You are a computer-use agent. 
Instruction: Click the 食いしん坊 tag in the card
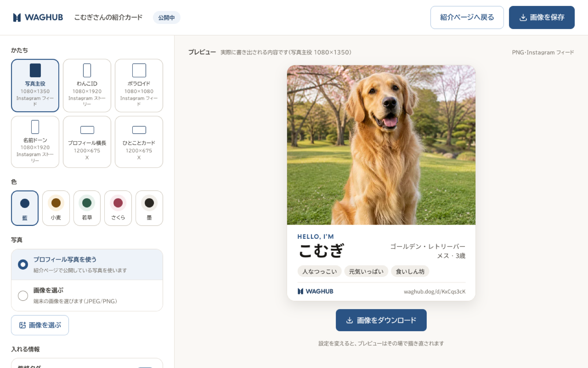coord(410,272)
